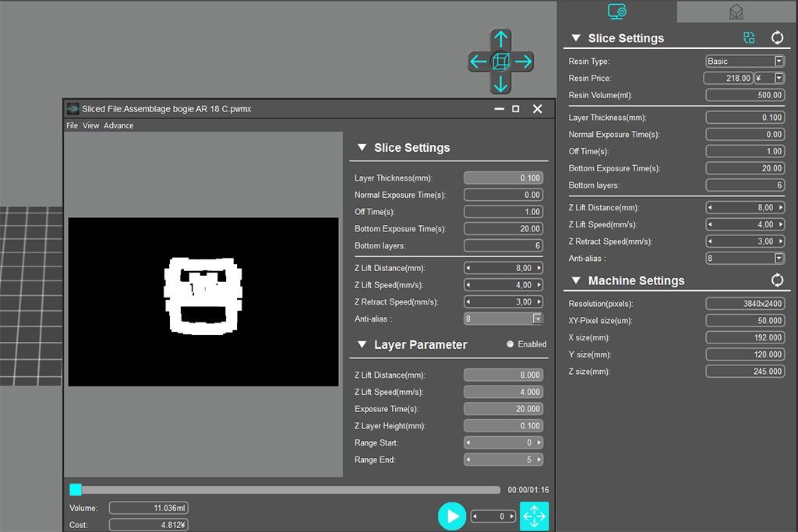Collapse the Machine Settings section
798x532 pixels.
576,280
